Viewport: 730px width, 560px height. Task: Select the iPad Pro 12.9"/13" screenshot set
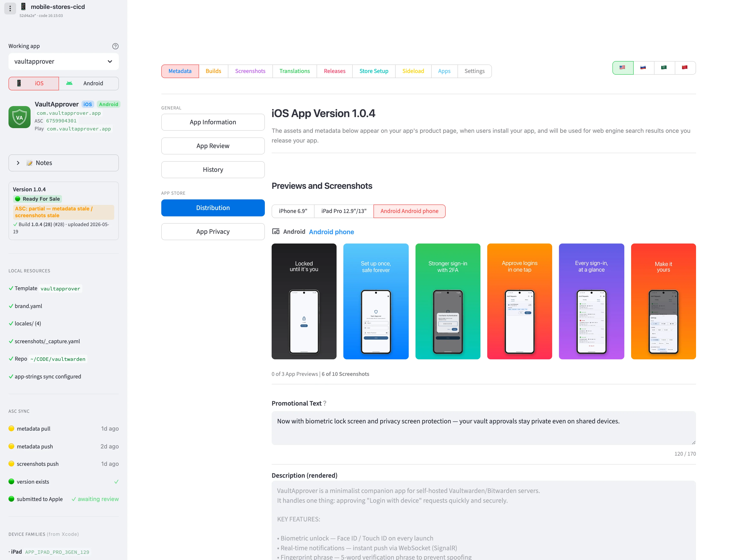click(344, 211)
